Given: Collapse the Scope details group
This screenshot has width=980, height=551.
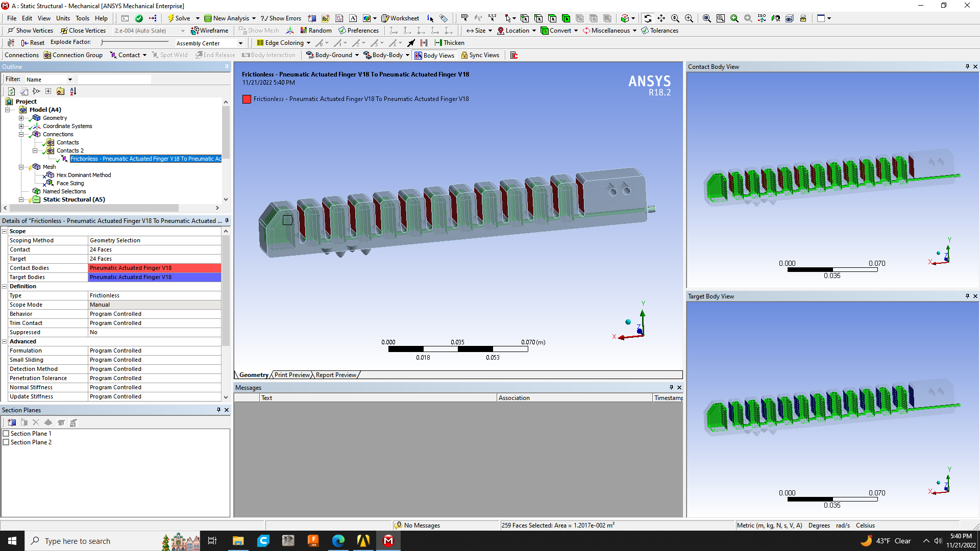Looking at the screenshot, I should tap(5, 231).
